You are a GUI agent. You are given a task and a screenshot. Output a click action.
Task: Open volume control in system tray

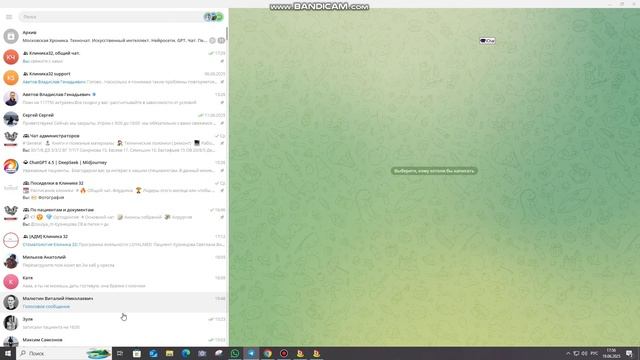point(584,353)
